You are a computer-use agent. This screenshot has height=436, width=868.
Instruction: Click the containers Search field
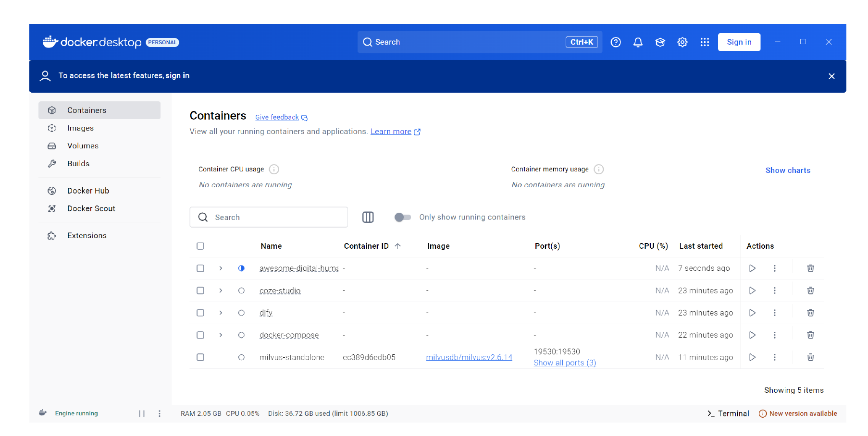269,217
